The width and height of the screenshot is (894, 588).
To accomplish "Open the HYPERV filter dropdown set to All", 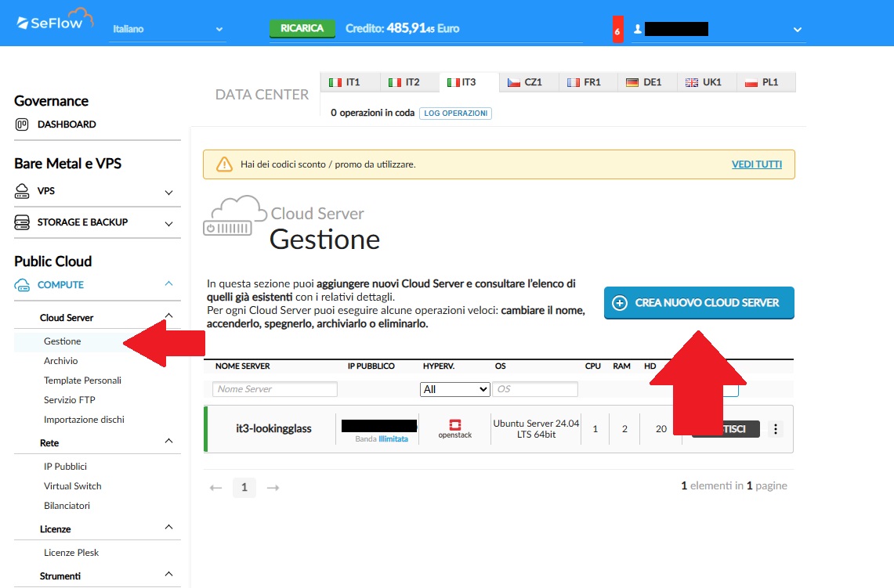I will [x=454, y=389].
